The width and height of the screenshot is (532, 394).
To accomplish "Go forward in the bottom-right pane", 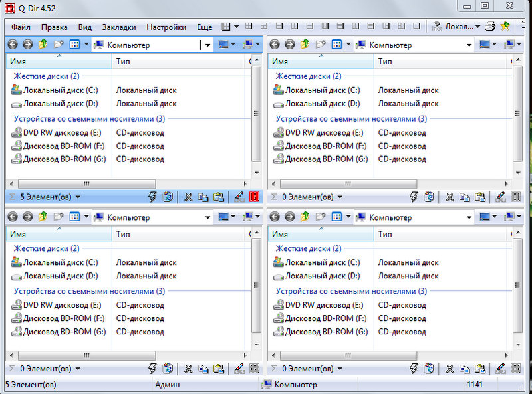I will 290,217.
